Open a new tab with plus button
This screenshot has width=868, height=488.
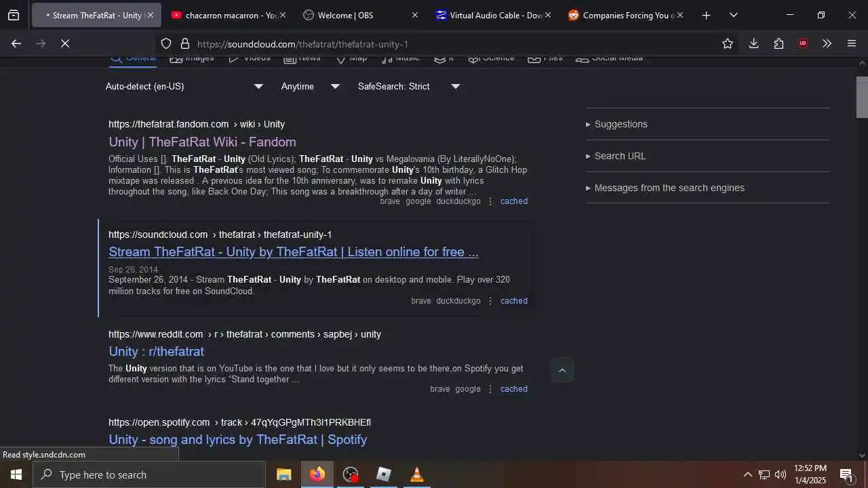coord(706,15)
